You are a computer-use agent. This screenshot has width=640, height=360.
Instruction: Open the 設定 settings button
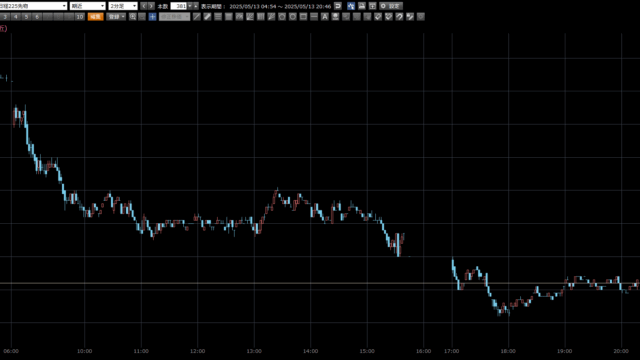coord(391,6)
